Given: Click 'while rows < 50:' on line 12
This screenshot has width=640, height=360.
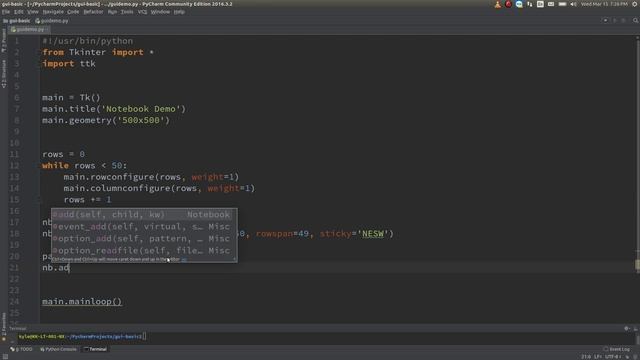Looking at the screenshot, I should coord(84,166).
